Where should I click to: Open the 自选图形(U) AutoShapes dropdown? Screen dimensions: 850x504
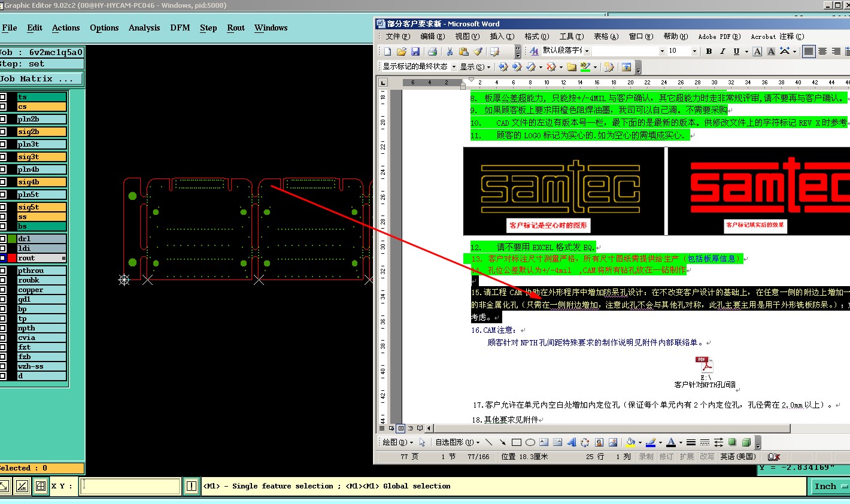[457, 442]
